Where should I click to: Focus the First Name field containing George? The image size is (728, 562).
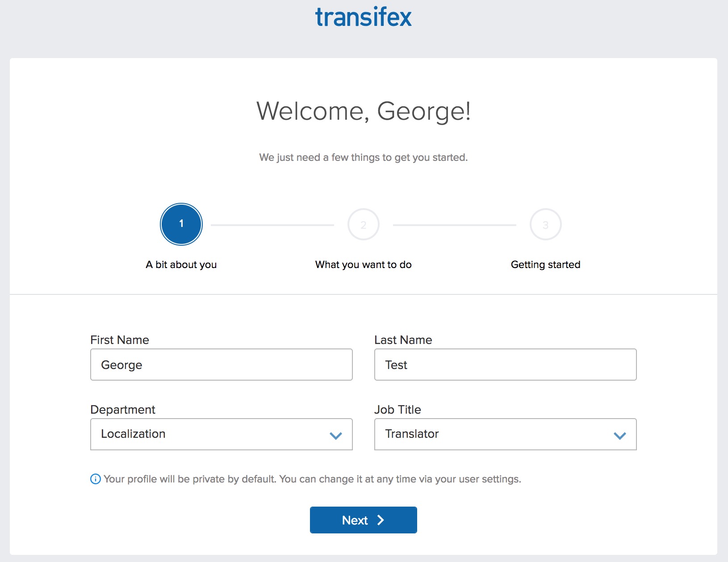click(x=222, y=365)
